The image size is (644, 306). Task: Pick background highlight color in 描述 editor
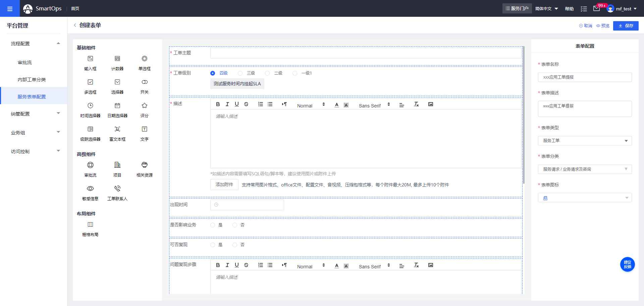tap(346, 104)
